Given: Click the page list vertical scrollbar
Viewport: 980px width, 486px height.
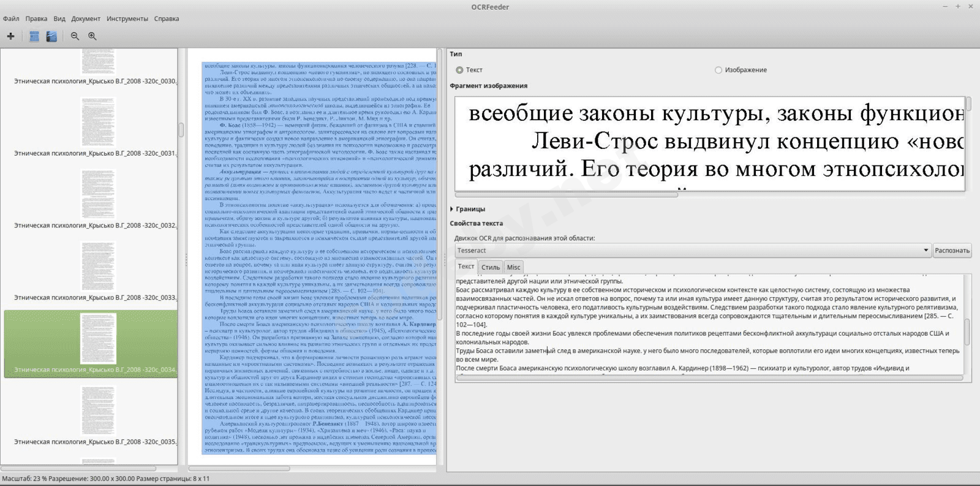Looking at the screenshot, I should (x=181, y=130).
